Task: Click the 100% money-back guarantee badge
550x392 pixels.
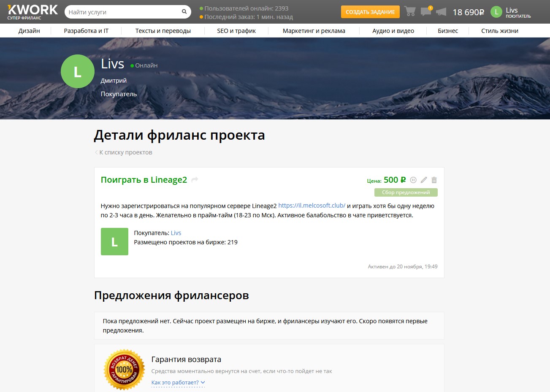Action: click(x=124, y=370)
